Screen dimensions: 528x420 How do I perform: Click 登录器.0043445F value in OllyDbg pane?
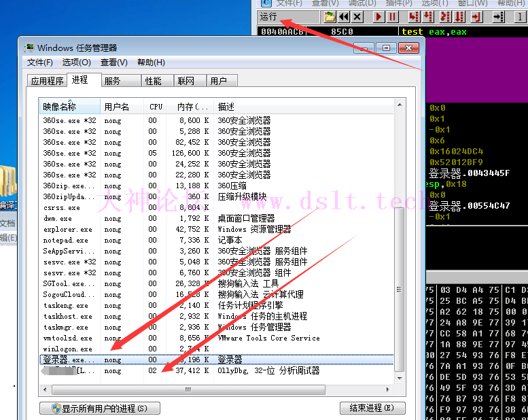470,173
